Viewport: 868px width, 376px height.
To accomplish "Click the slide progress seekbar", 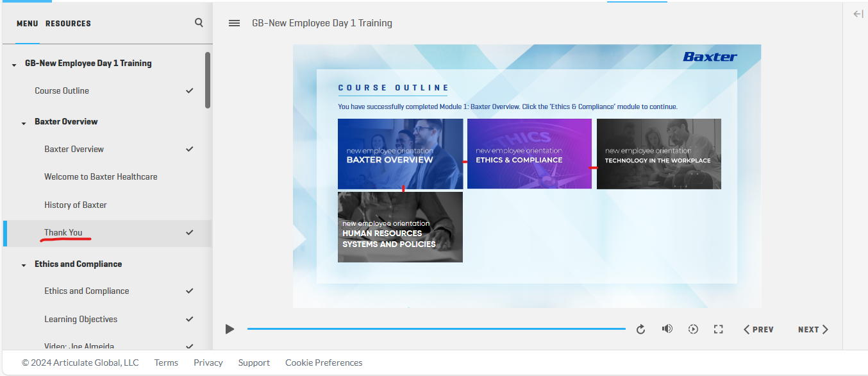I will coord(437,329).
